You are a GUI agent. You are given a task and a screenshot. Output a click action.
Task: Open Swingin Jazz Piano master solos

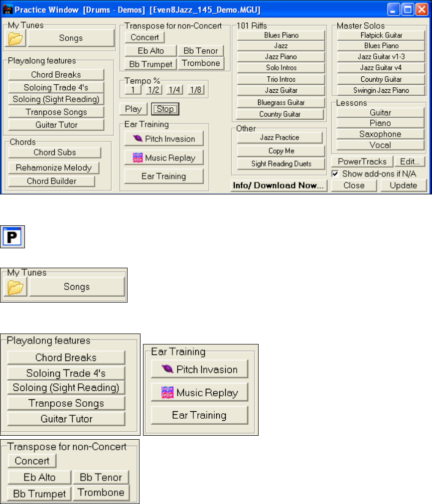pyautogui.click(x=381, y=90)
